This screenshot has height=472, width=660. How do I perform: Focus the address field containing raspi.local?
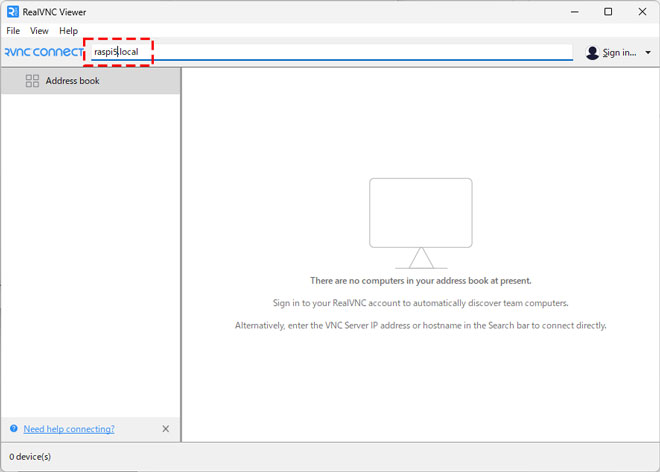click(330, 52)
